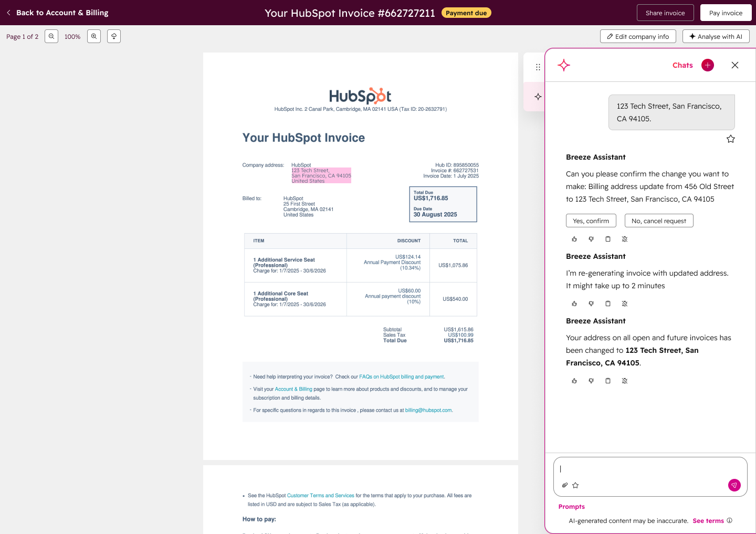
Task: Zoom in the invoice preview
Action: click(x=94, y=36)
